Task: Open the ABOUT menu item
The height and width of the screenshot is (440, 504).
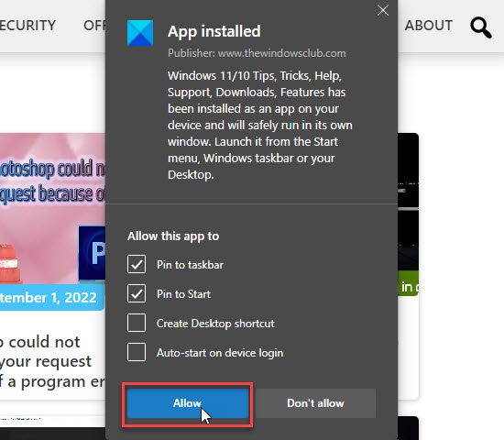Action: (x=429, y=26)
